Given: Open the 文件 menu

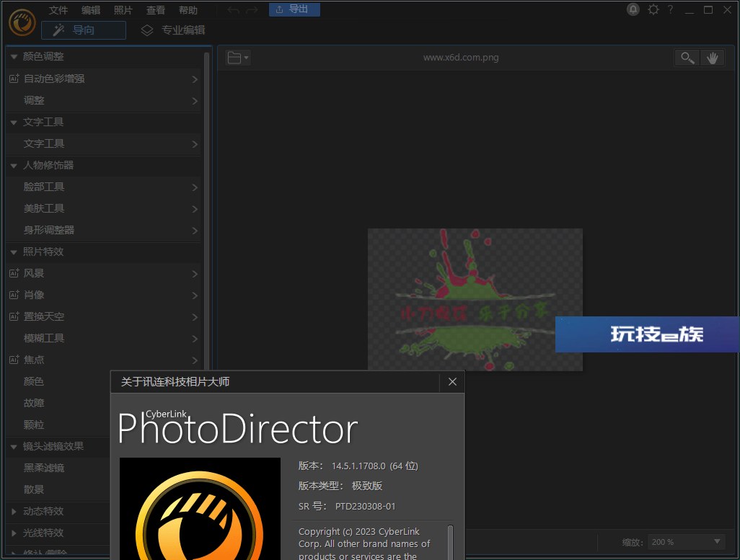Looking at the screenshot, I should point(58,10).
